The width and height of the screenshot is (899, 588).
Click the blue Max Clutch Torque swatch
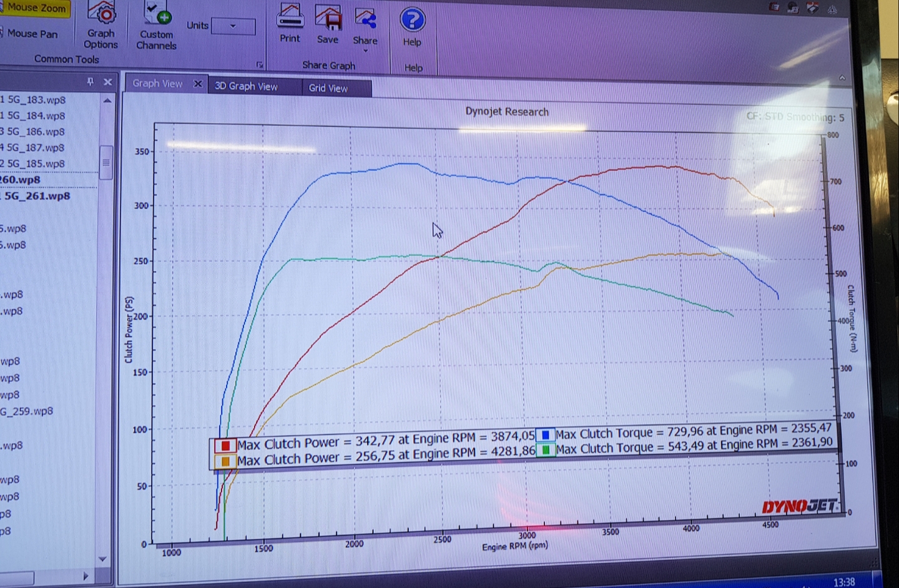(545, 434)
